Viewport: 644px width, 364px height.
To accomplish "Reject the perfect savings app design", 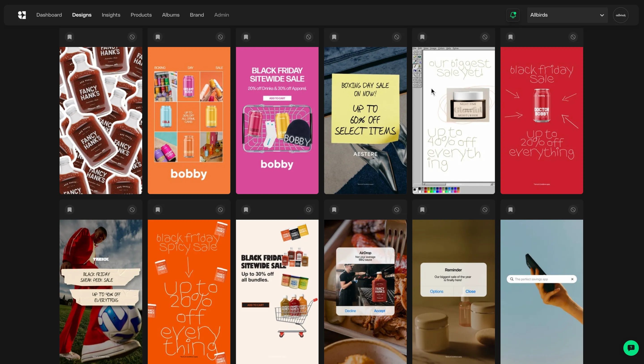I will [x=573, y=210].
